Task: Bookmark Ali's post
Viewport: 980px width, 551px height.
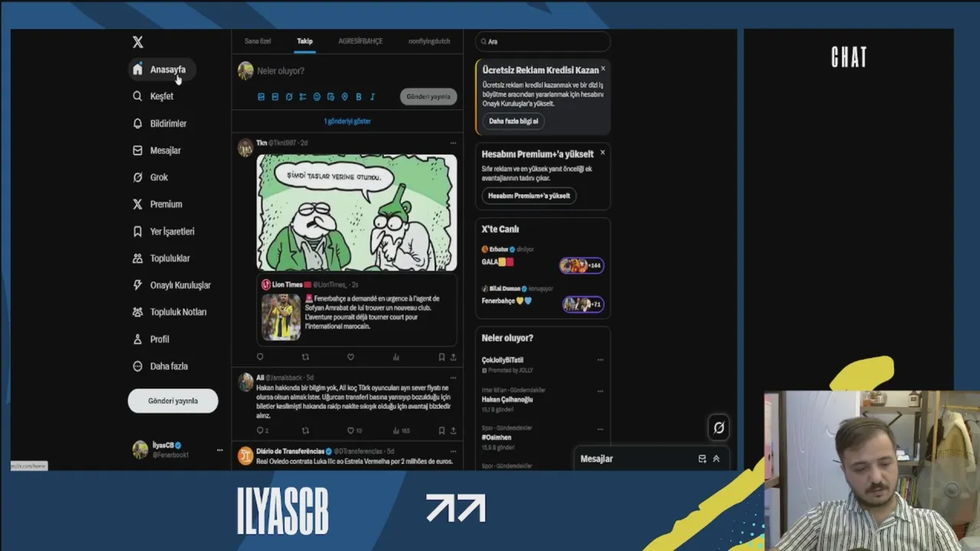Action: tap(442, 430)
